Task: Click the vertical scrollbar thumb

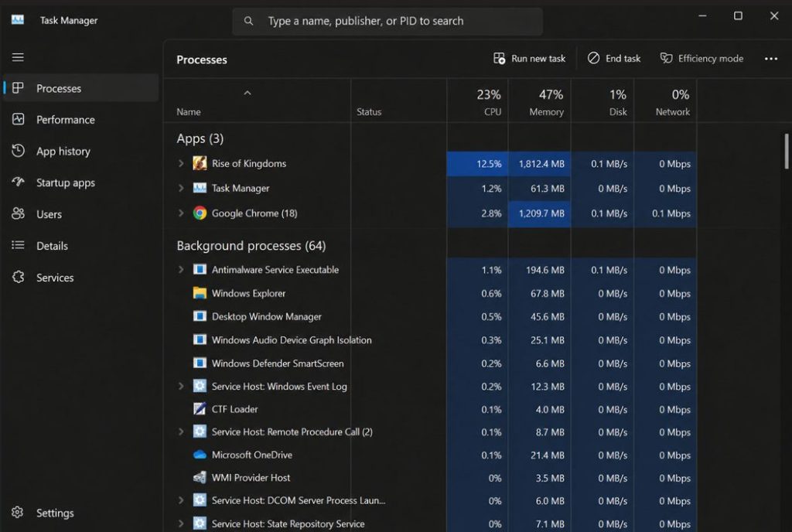Action: pos(786,151)
